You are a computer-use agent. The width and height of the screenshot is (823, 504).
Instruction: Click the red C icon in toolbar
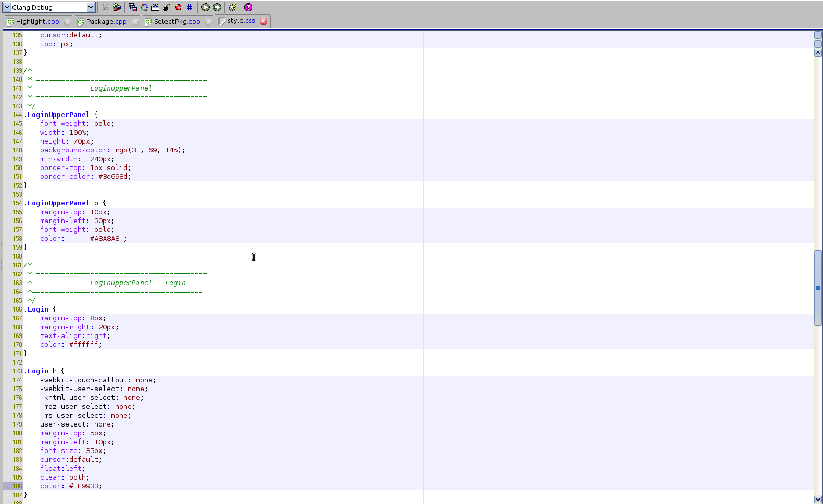click(178, 7)
